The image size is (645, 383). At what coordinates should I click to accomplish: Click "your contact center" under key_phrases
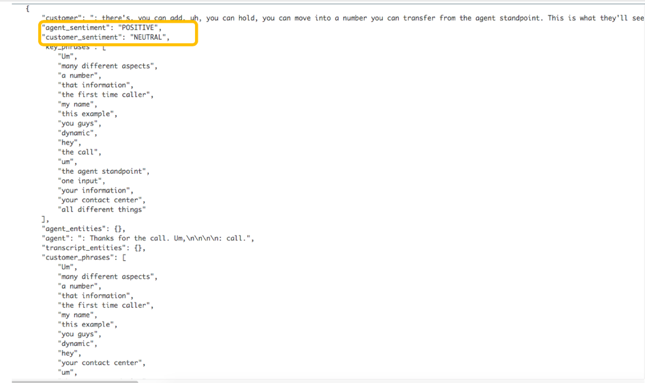point(102,200)
